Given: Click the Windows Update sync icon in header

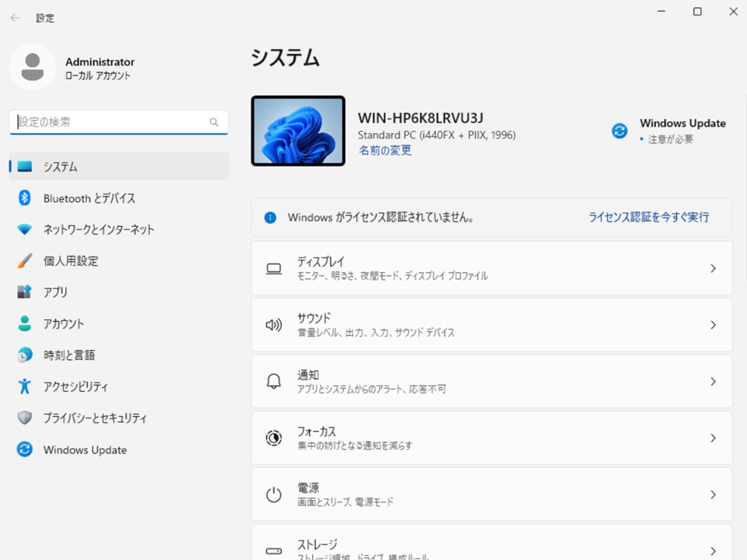Looking at the screenshot, I should tap(619, 131).
